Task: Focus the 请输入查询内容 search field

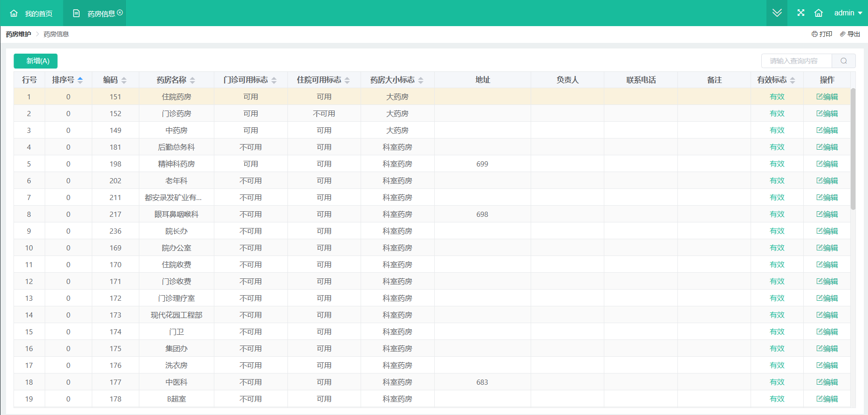Action: coord(797,61)
